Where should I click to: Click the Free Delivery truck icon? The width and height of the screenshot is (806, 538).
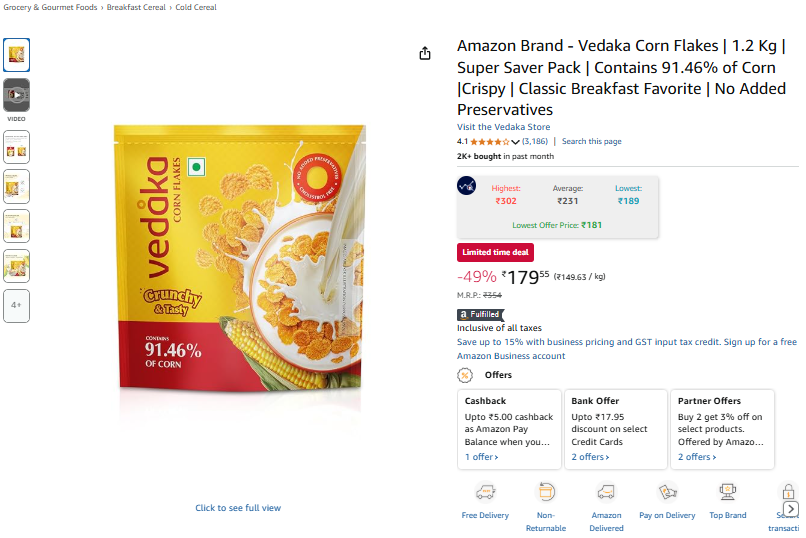tap(485, 492)
